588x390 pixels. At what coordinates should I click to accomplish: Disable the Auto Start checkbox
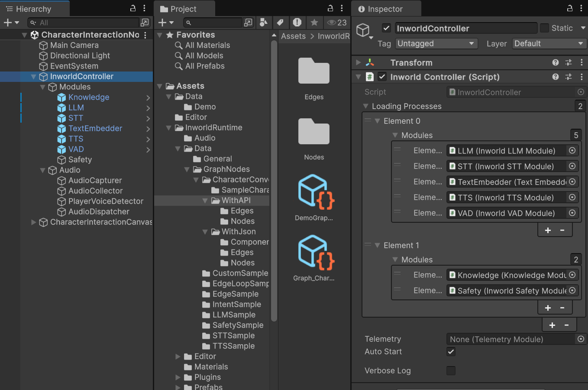(x=451, y=351)
